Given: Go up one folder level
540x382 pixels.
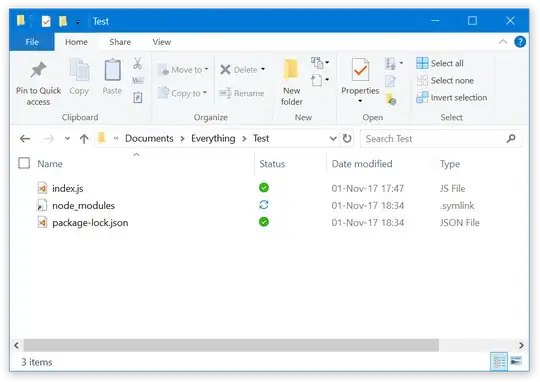Looking at the screenshot, I should pos(84,139).
